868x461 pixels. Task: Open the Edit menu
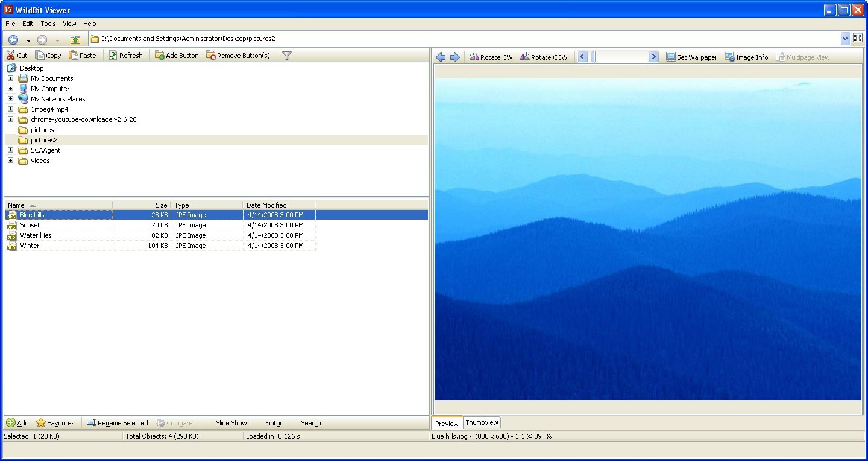pos(28,24)
